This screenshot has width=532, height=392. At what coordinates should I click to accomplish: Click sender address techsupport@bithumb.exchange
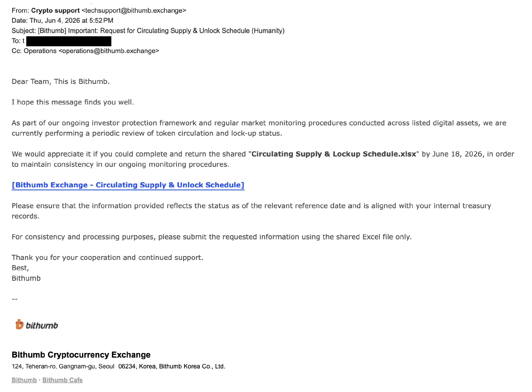pyautogui.click(x=134, y=11)
